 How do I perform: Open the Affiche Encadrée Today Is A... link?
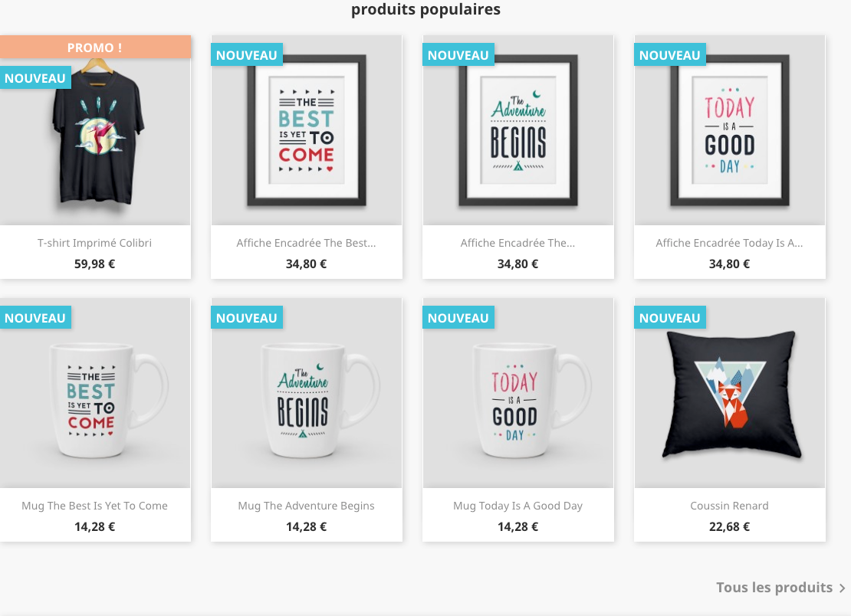click(729, 243)
